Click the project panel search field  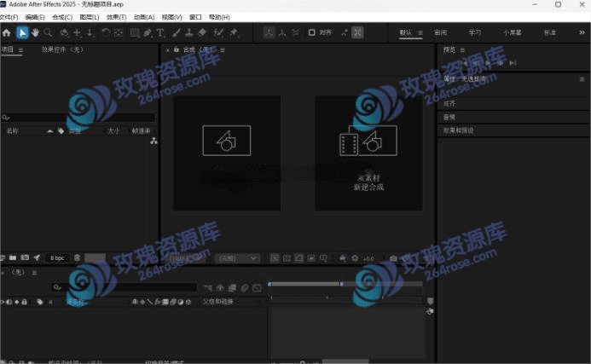click(78, 118)
